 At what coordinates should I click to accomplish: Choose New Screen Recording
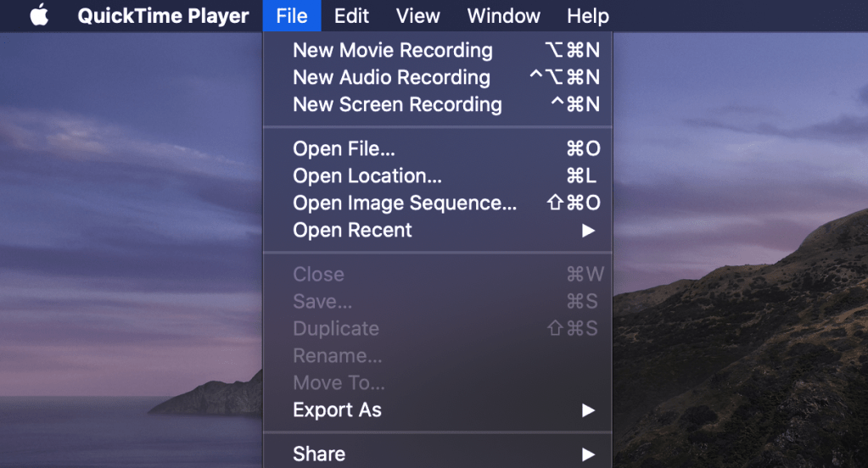point(397,104)
